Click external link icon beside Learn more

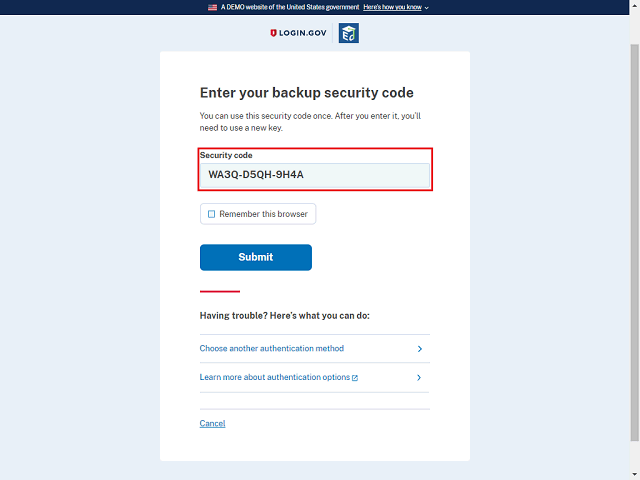coord(355,378)
